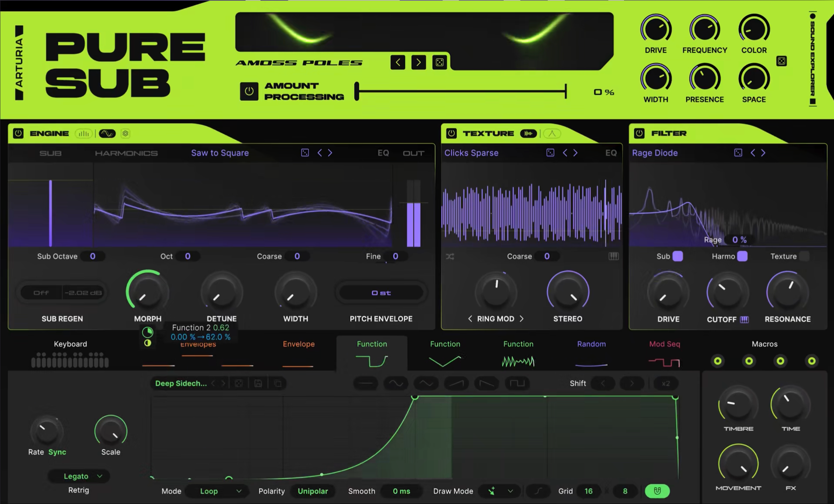
Task: Open the Sound Explorer panel
Action: point(813,59)
